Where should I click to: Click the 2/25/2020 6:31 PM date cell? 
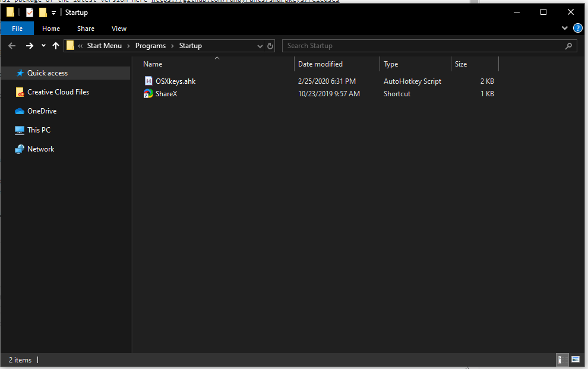327,81
